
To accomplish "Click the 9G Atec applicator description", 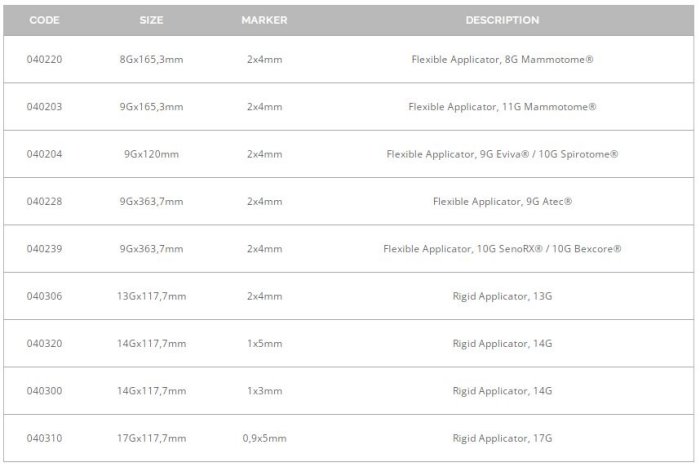I will pyautogui.click(x=502, y=202).
